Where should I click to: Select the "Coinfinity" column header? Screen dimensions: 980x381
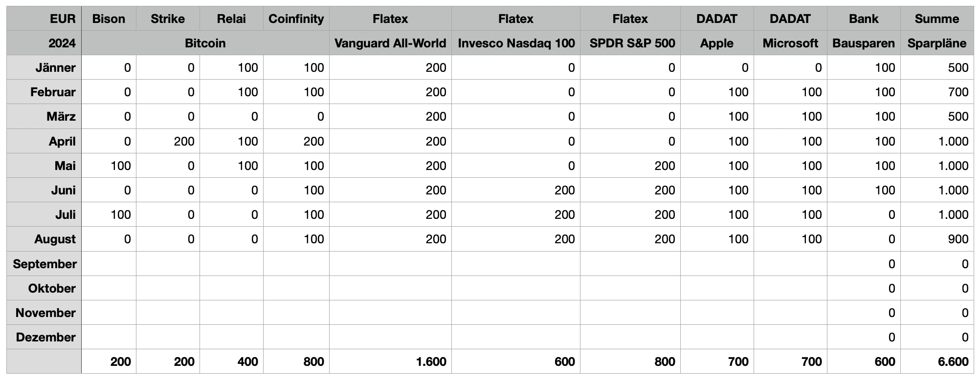(296, 19)
